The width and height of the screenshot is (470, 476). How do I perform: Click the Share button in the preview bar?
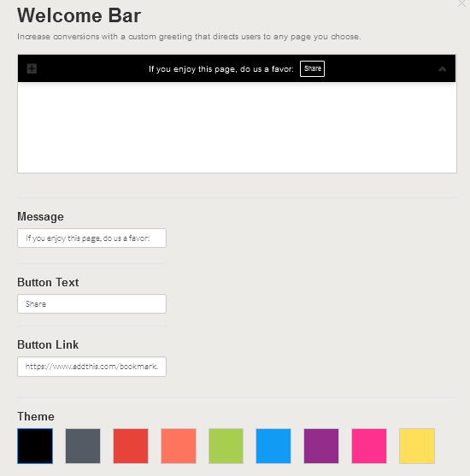(312, 68)
